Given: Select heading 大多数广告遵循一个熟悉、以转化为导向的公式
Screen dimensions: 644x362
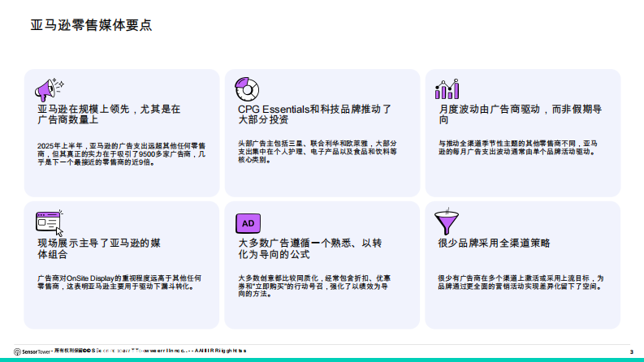Looking at the screenshot, I should [x=310, y=248].
